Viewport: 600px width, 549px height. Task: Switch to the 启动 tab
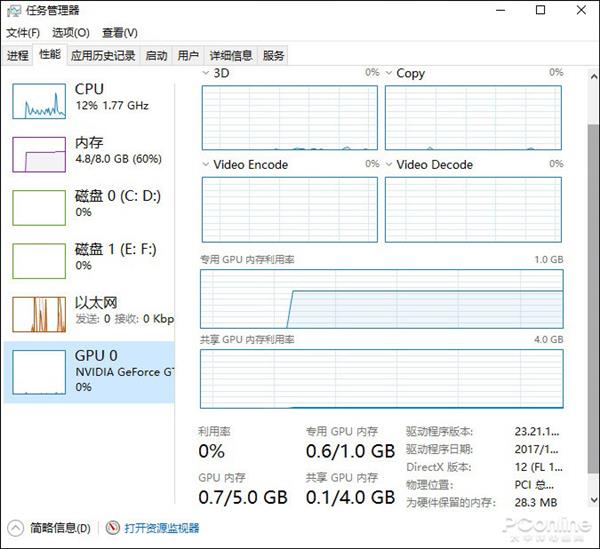coord(157,56)
